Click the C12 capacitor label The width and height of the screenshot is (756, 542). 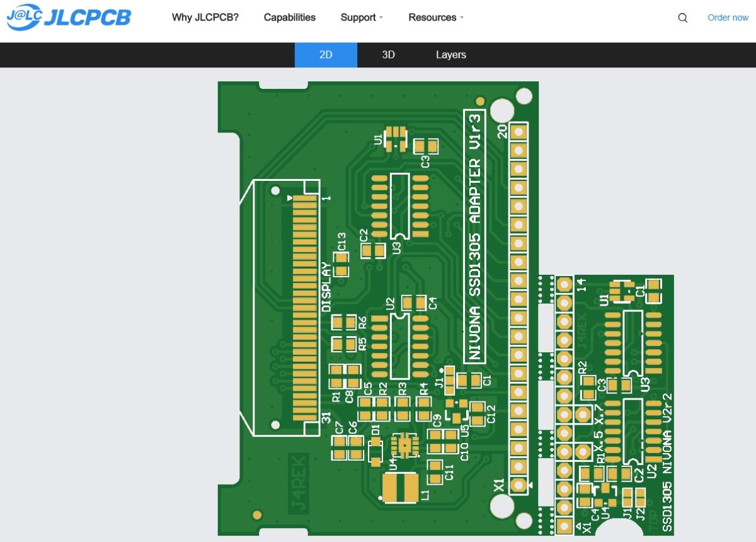point(491,413)
